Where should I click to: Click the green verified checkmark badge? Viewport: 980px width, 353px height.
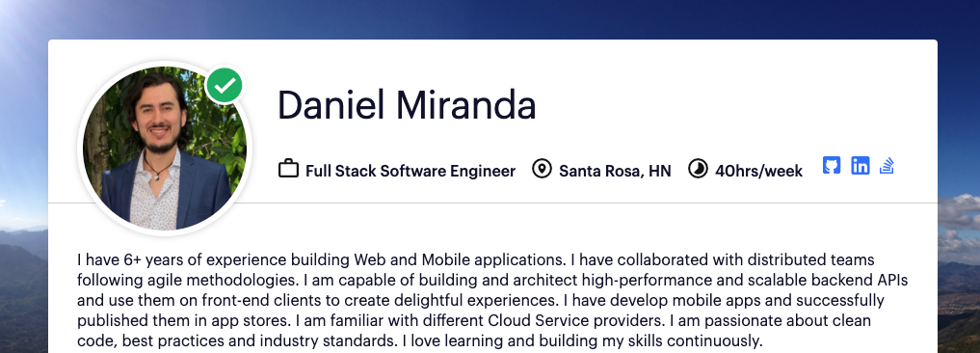224,85
